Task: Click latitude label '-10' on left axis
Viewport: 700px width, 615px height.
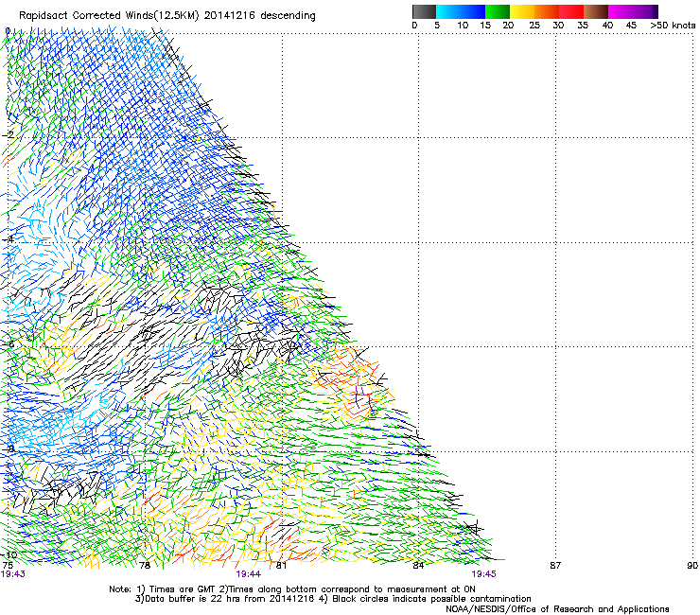Action: [x=9, y=554]
